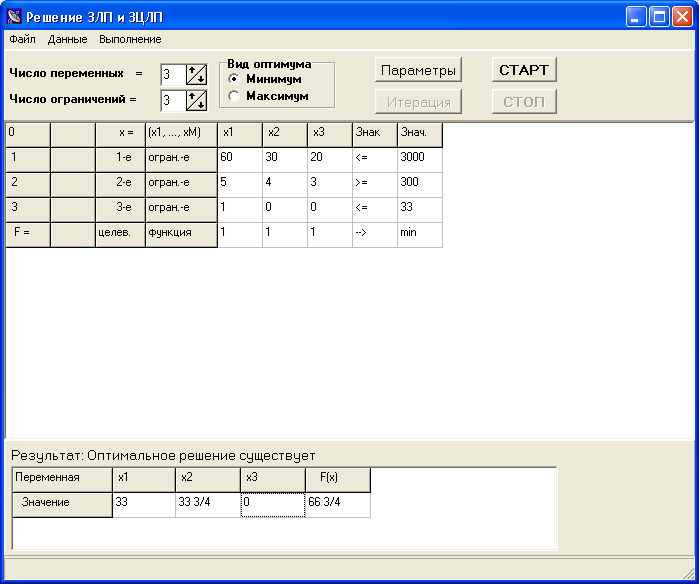
Task: Select x2 coefficient of objective function row
Action: 285,234
